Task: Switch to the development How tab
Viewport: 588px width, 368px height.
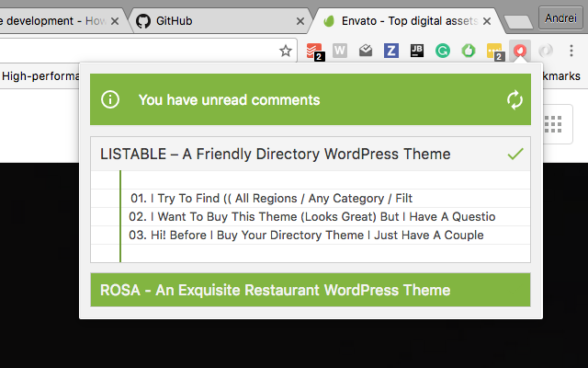Action: click(x=62, y=21)
